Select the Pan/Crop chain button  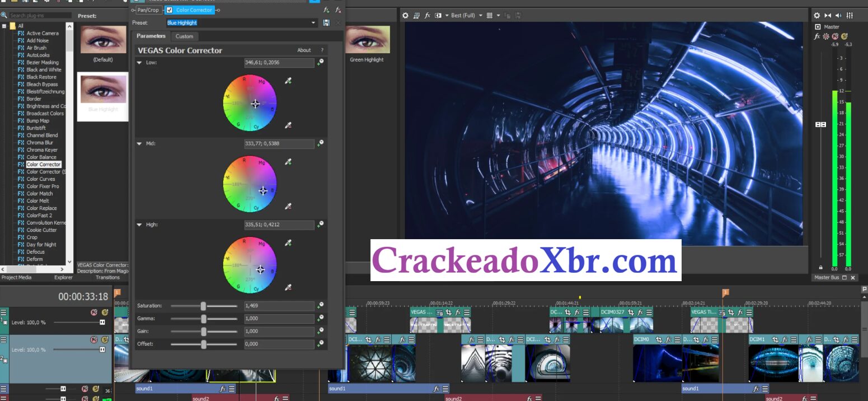(x=148, y=10)
